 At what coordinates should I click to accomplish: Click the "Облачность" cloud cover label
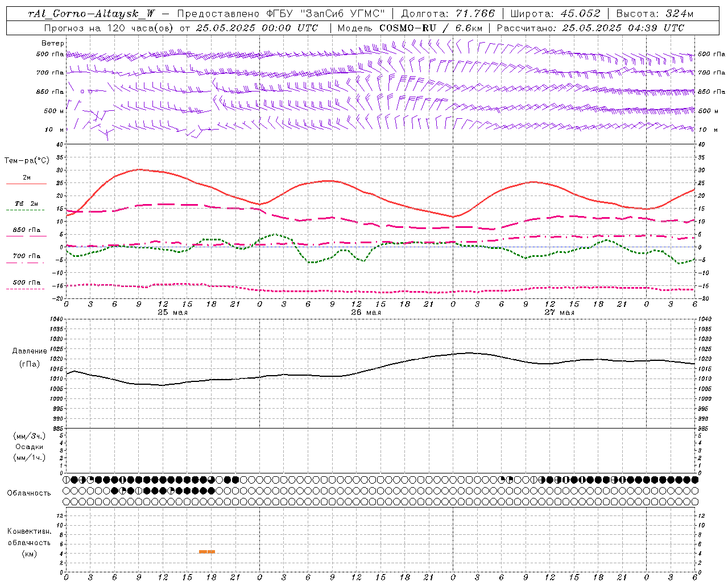pyautogui.click(x=29, y=493)
